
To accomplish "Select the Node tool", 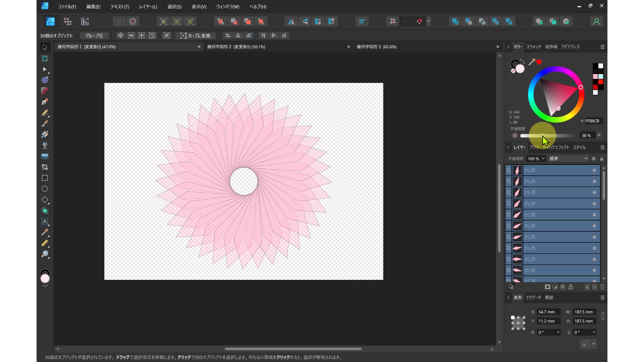I will (x=45, y=69).
